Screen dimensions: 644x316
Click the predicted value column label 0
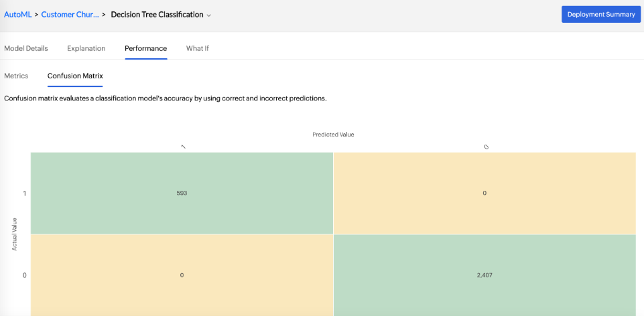pyautogui.click(x=486, y=147)
